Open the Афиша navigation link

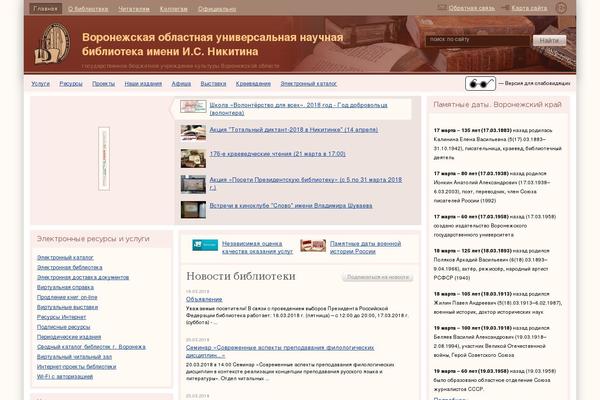[x=181, y=83]
